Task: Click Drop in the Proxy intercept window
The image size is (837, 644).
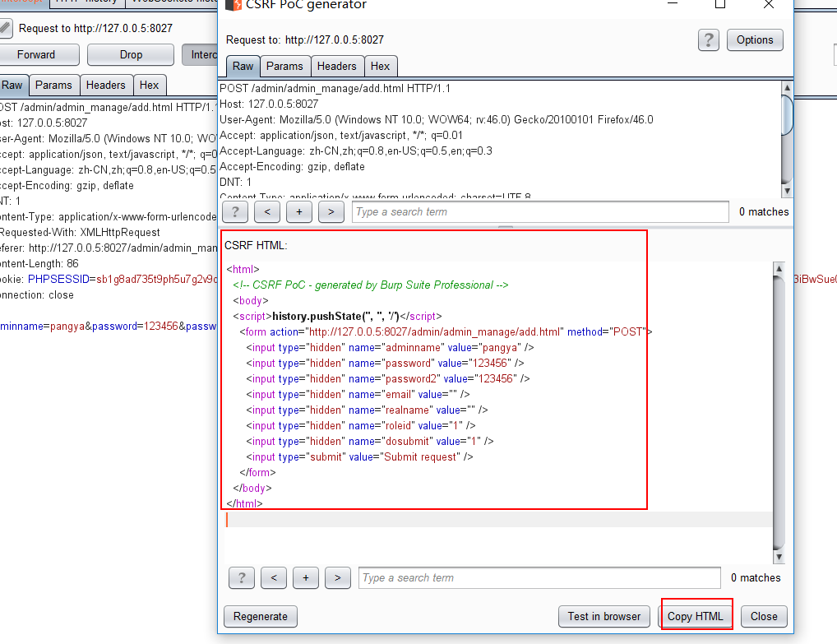Action: click(x=131, y=55)
